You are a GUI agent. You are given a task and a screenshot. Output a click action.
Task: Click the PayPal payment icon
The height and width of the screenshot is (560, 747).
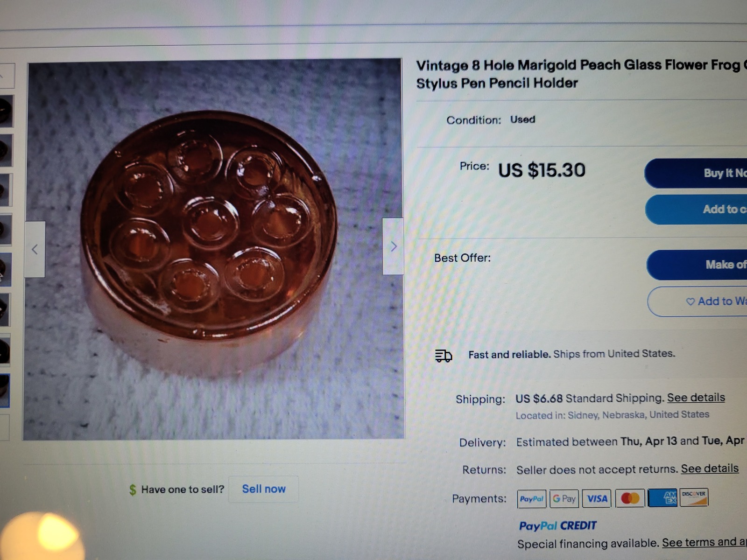(532, 499)
